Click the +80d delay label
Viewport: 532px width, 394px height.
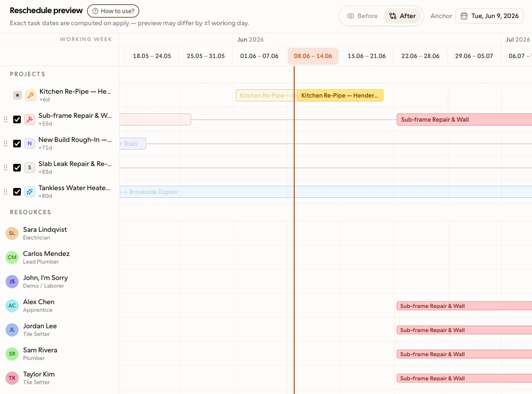(x=45, y=196)
